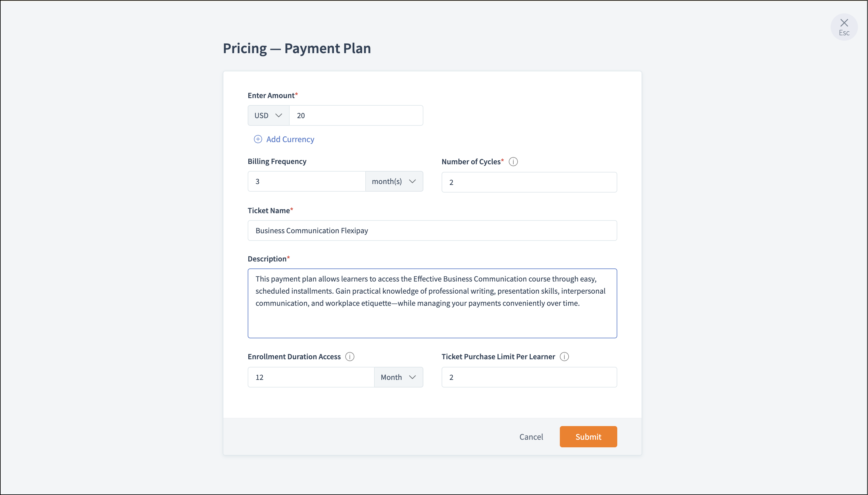Click the amount field containing 20
Viewport: 868px width, 495px height.
(x=356, y=116)
